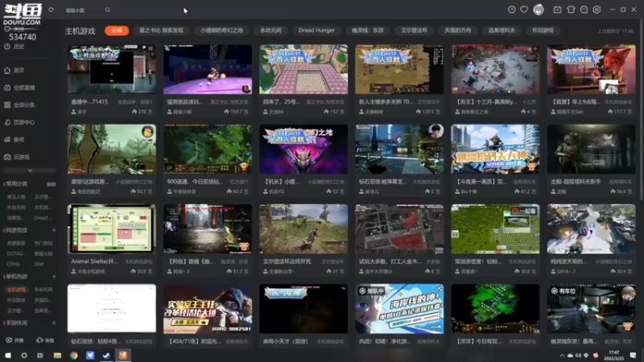Open the messages chat bubble icon
This screenshot has width=644, height=362.
(x=584, y=10)
